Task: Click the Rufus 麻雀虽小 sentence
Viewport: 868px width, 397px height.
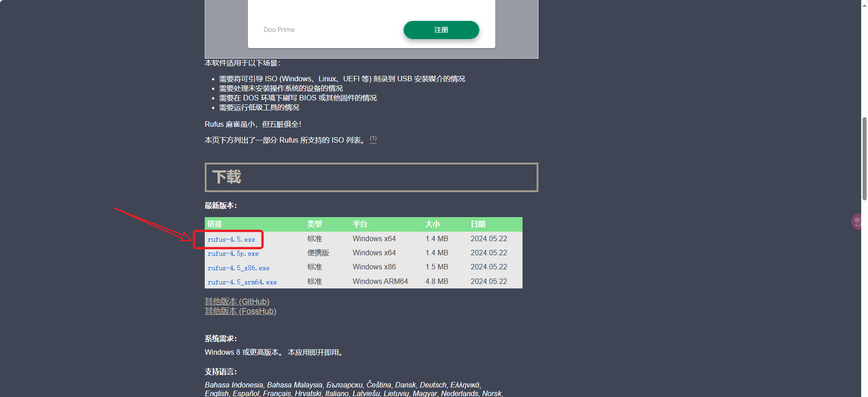Action: click(253, 124)
